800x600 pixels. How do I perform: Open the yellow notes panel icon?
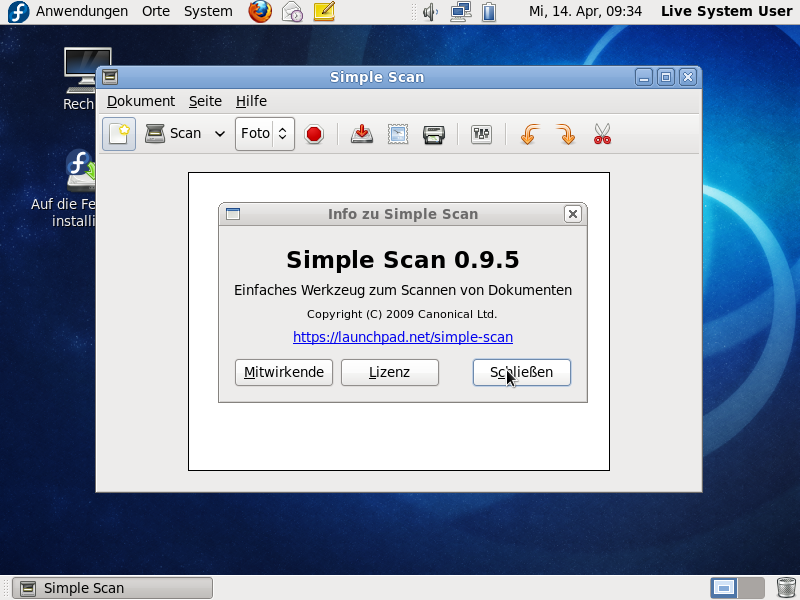[x=324, y=11]
